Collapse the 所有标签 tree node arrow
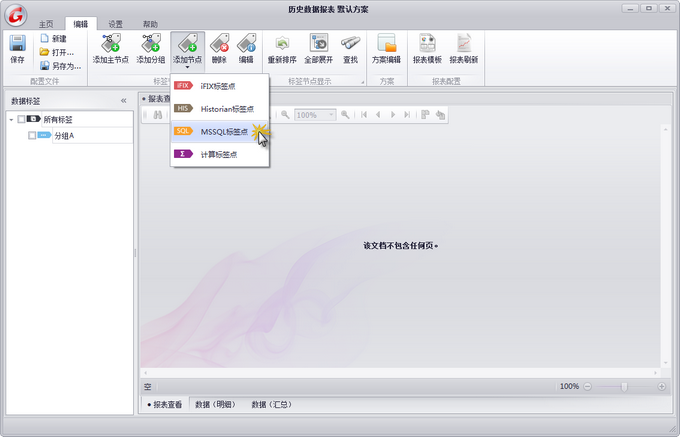The width and height of the screenshot is (680, 437). [11, 119]
